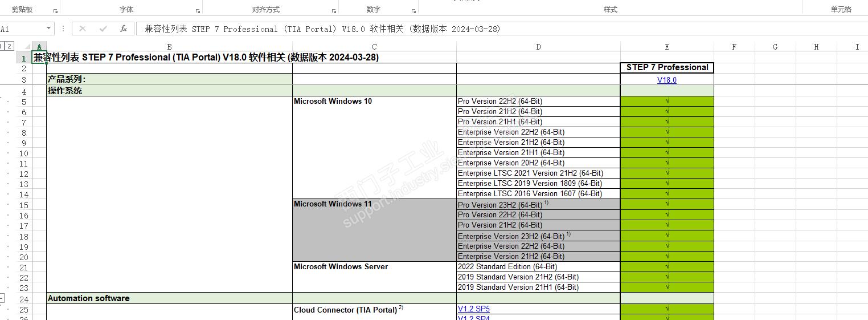Open the 字体 font dialog launcher
868x320 pixels.
(x=198, y=11)
